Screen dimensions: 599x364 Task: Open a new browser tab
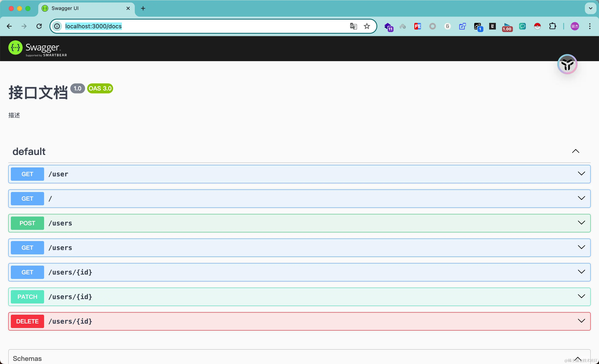(143, 8)
